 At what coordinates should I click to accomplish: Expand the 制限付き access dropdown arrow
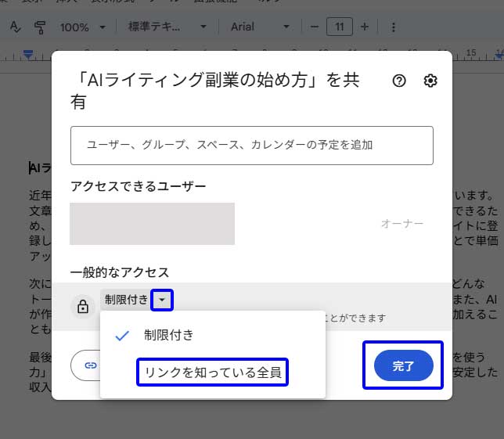coord(163,300)
